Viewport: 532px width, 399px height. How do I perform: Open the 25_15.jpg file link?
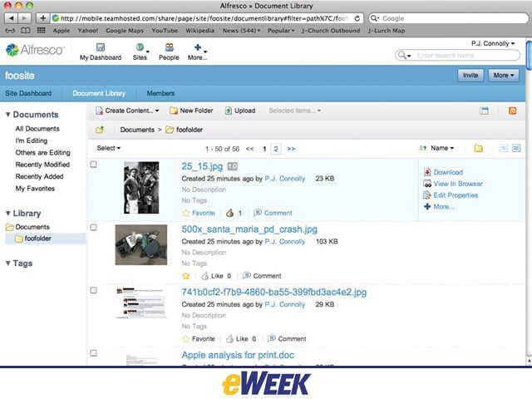202,166
